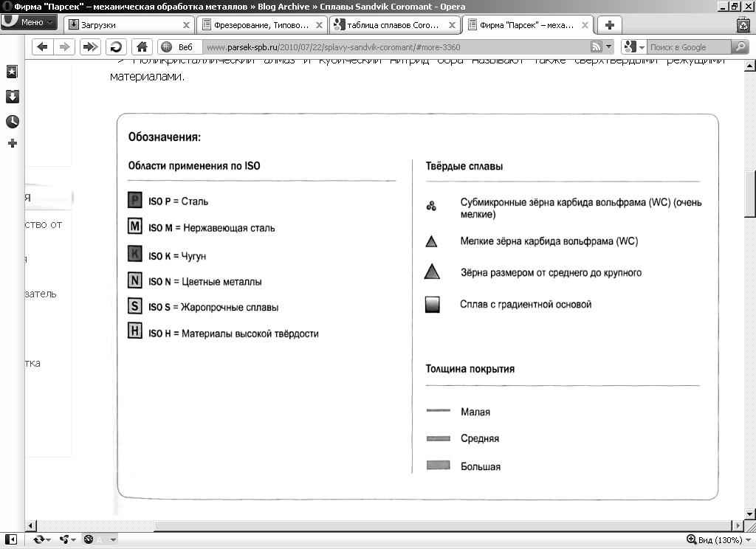The width and height of the screenshot is (756, 549).
Task: Close the Фрезерование tab
Action: [x=319, y=25]
